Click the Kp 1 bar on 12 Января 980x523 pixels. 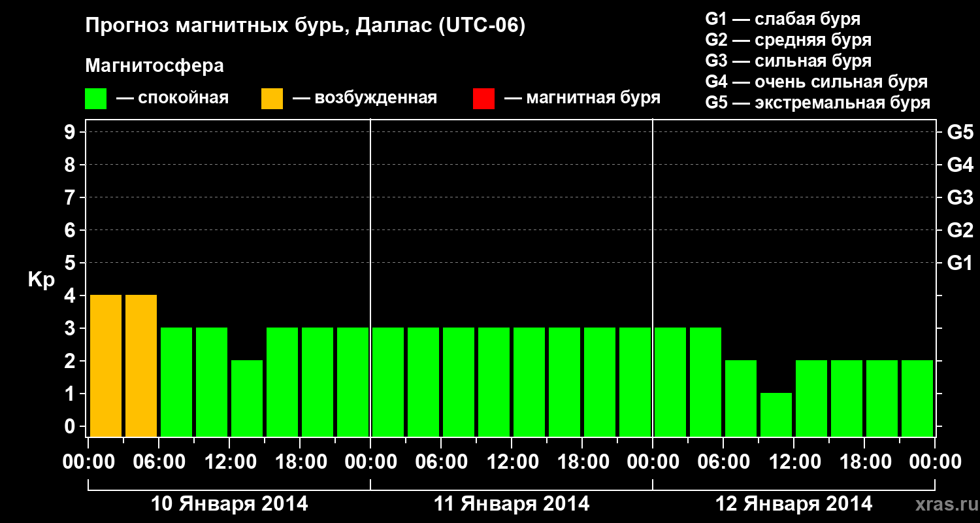click(776, 414)
